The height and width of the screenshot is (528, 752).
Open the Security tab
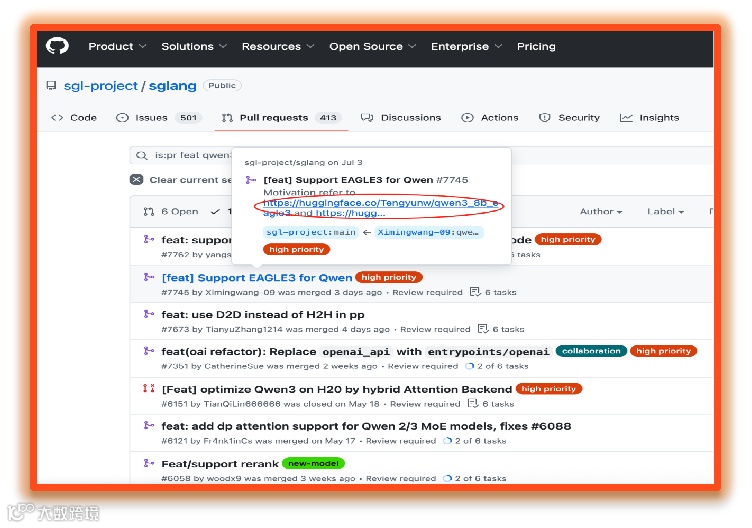tap(569, 117)
